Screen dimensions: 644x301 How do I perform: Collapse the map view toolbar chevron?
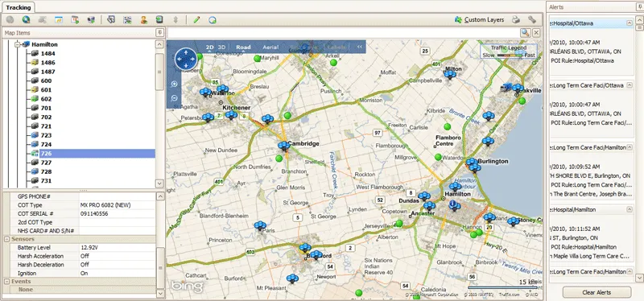coord(360,47)
